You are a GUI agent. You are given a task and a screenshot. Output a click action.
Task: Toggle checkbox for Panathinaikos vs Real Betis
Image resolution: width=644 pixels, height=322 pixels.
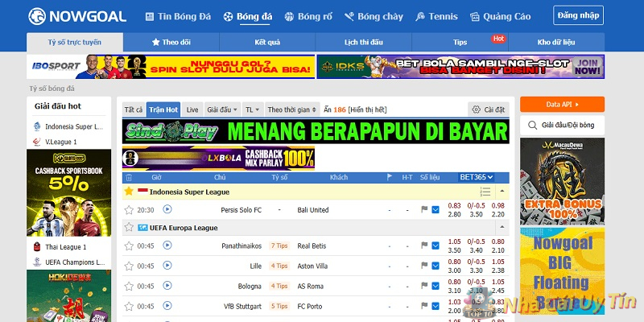pyautogui.click(x=436, y=246)
